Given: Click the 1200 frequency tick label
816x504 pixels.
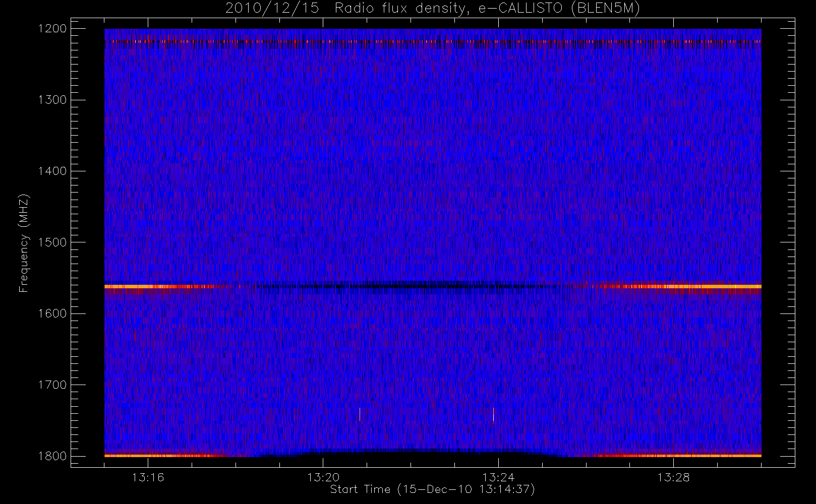Looking at the screenshot, I should click(x=52, y=29).
